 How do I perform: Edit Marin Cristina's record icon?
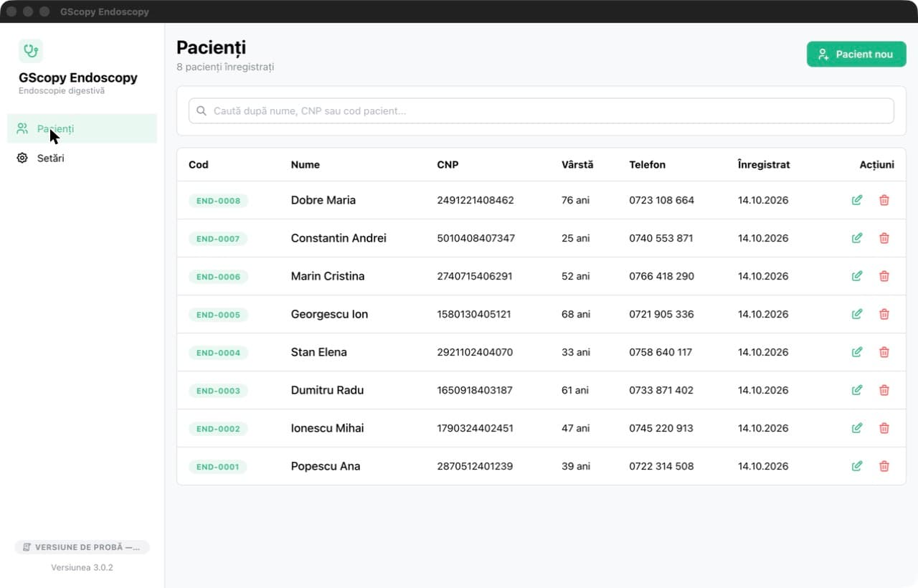tap(856, 276)
